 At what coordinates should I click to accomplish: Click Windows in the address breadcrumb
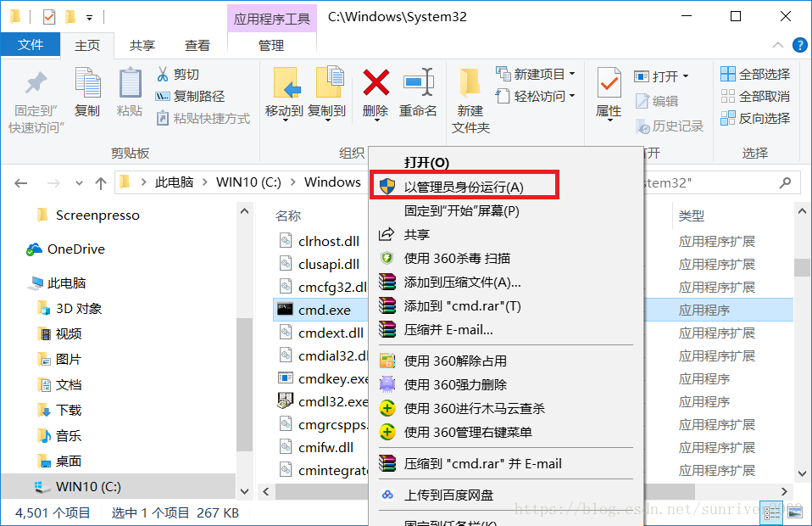point(332,182)
